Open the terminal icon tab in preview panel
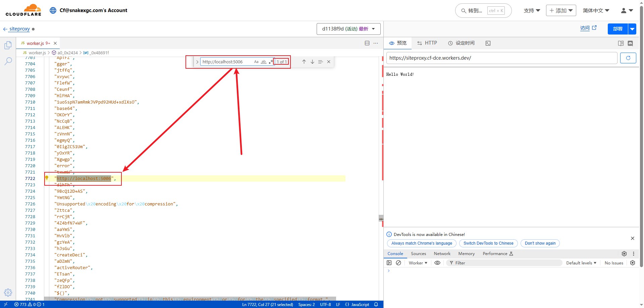 (x=488, y=43)
